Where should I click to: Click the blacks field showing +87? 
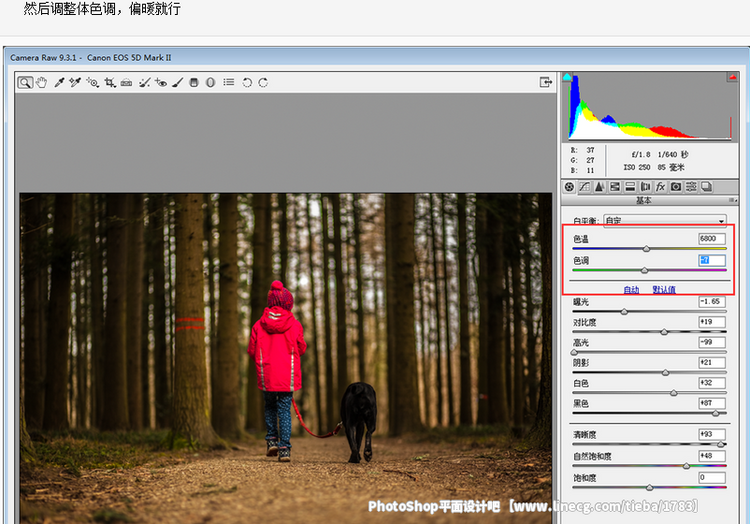click(x=712, y=403)
